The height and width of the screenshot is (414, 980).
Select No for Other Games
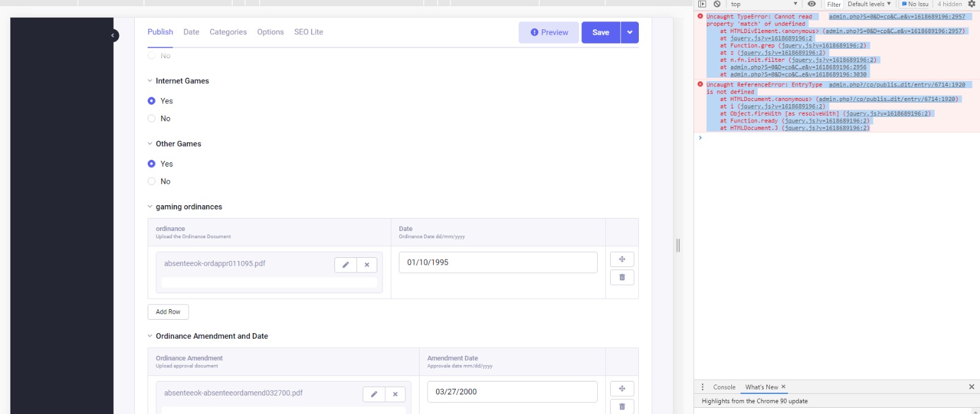tap(152, 182)
